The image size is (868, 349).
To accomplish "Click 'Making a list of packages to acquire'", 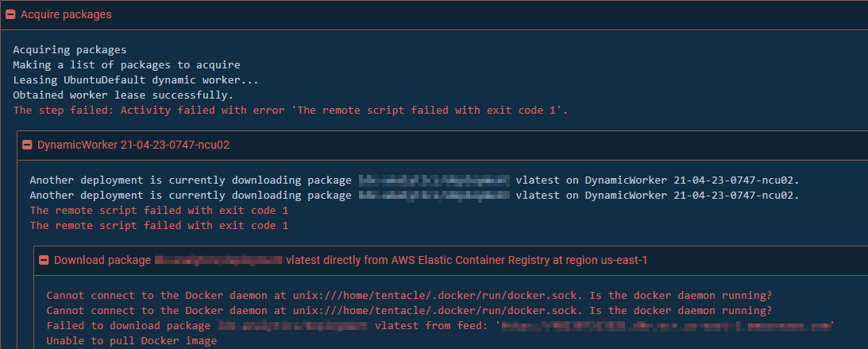I will pyautogui.click(x=126, y=65).
